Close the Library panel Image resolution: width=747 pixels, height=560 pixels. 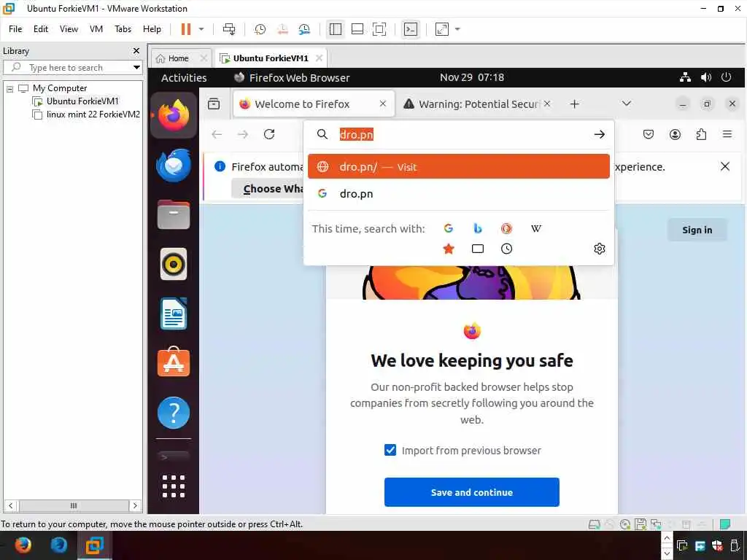click(136, 50)
